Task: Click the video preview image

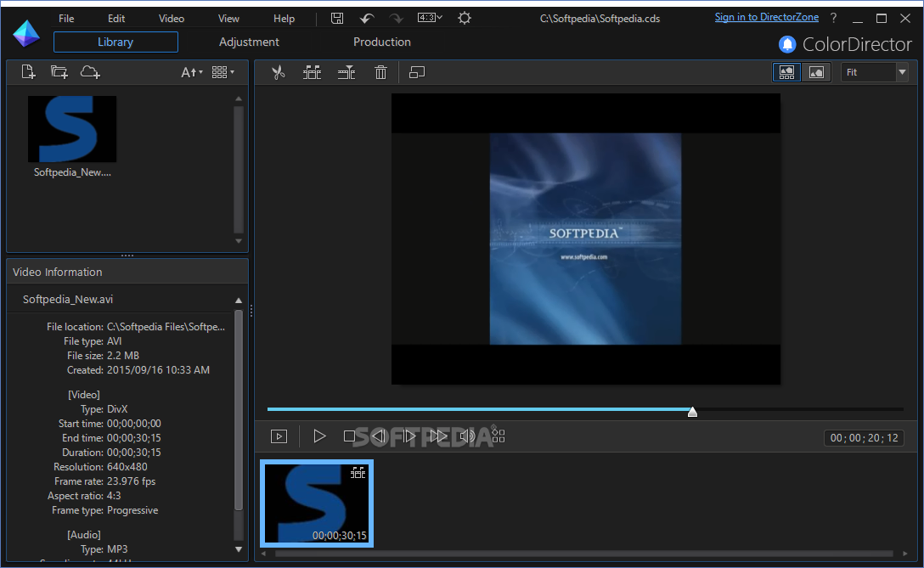Action: [x=585, y=239]
